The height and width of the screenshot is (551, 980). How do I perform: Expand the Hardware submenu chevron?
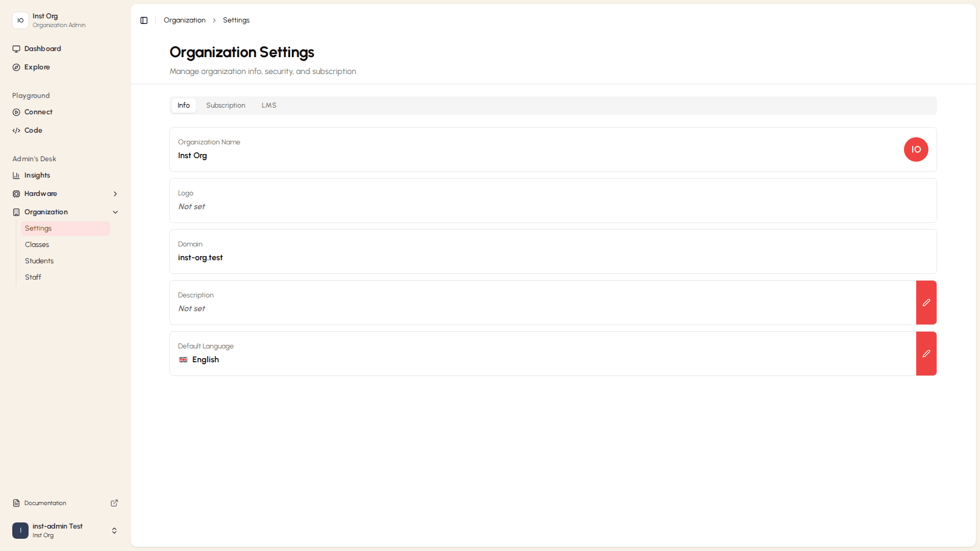pos(115,194)
